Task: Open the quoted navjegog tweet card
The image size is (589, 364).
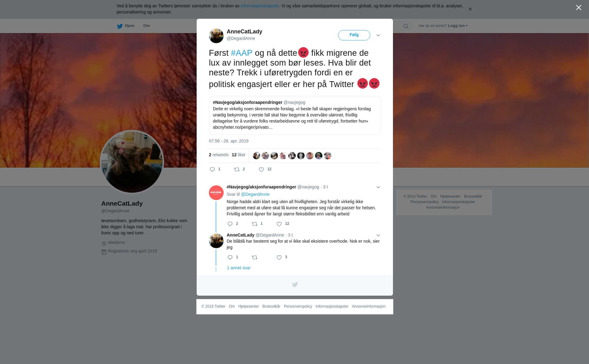Action: click(x=295, y=116)
